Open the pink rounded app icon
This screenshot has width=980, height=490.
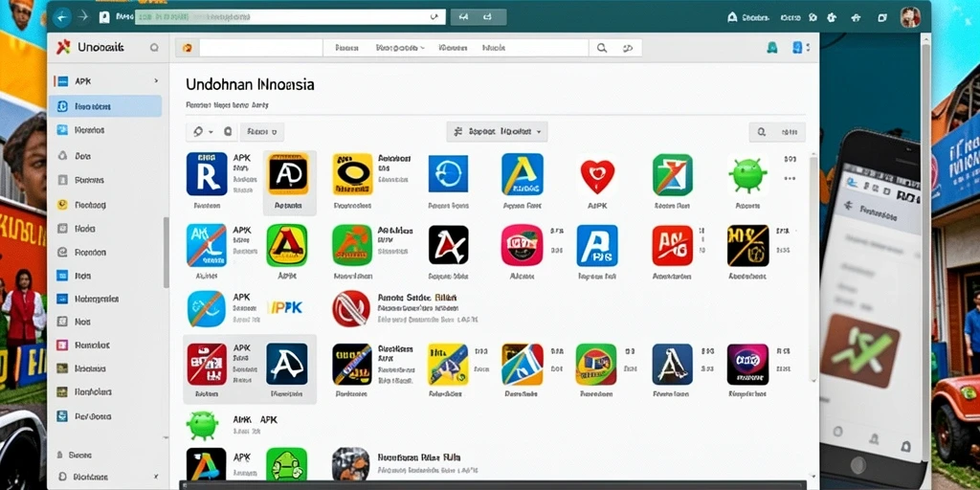point(522,245)
